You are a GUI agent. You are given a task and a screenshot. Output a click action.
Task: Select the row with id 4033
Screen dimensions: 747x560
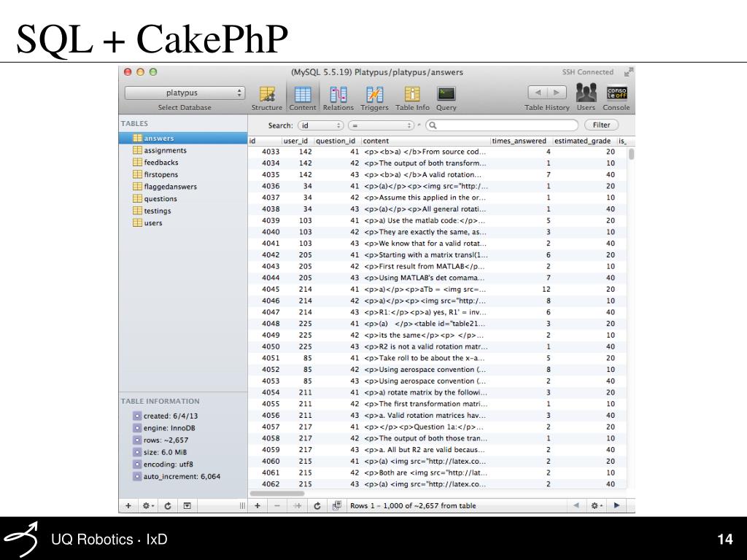(438, 152)
